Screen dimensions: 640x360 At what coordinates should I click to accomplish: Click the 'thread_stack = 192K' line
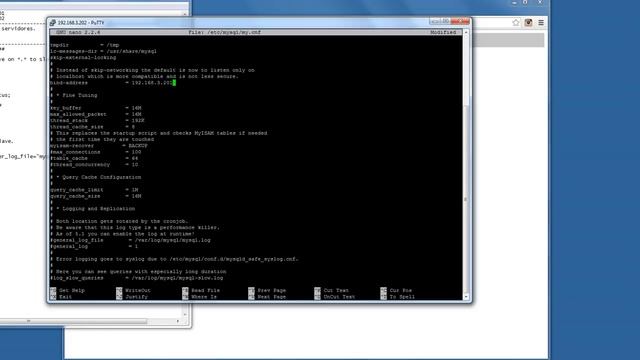[x=97, y=121]
